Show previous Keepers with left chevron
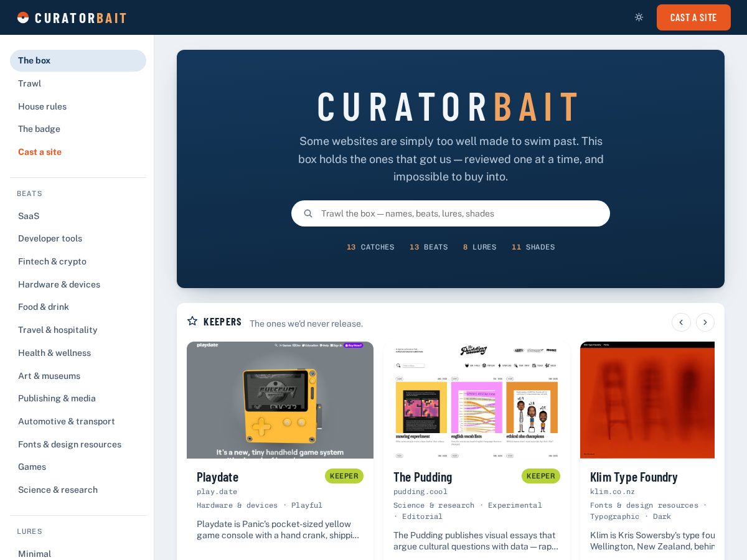Image resolution: width=747 pixels, height=560 pixels. click(681, 322)
